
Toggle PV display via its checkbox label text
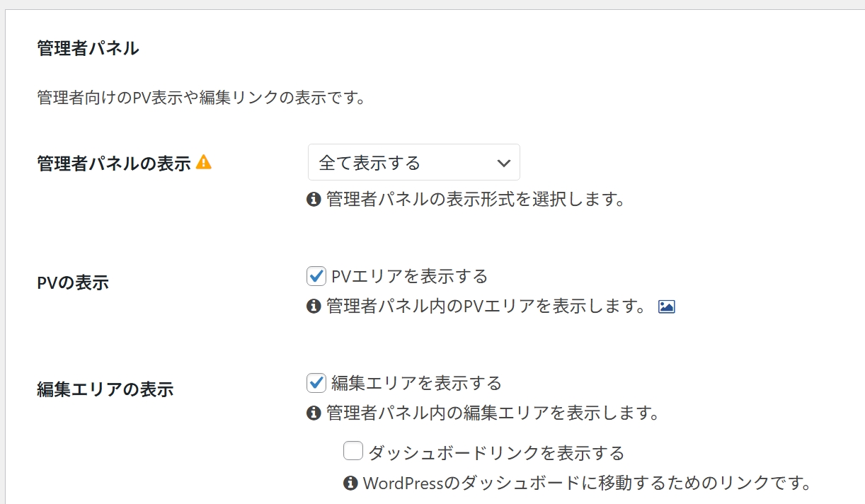click(407, 277)
